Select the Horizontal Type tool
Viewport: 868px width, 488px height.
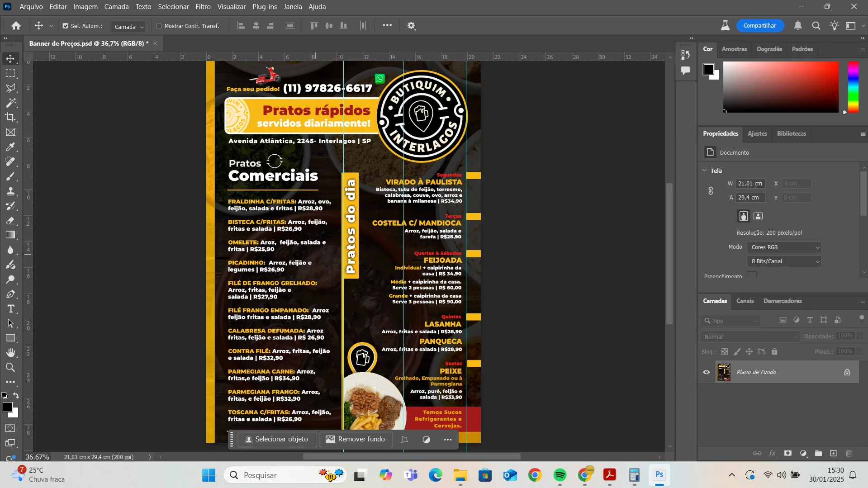tap(10, 309)
